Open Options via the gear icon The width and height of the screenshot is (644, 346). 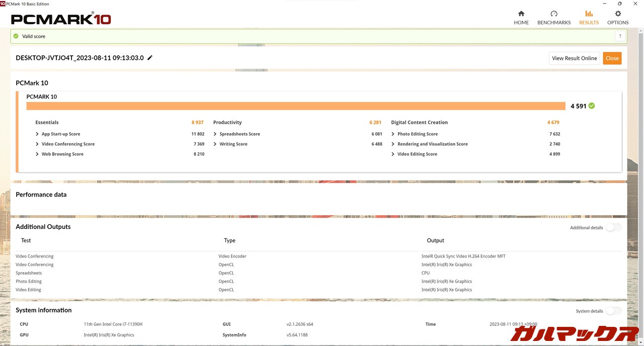pyautogui.click(x=618, y=14)
